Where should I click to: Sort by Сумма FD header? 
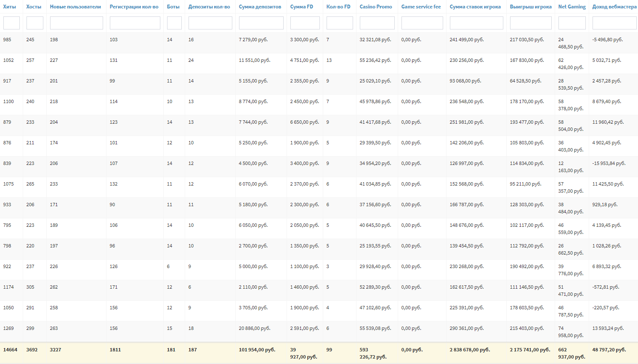coord(301,7)
